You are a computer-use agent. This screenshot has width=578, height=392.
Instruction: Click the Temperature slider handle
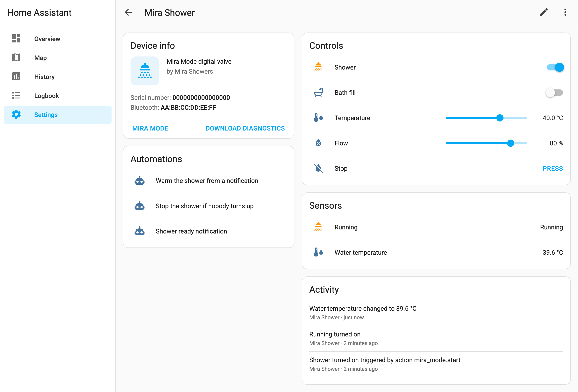500,118
